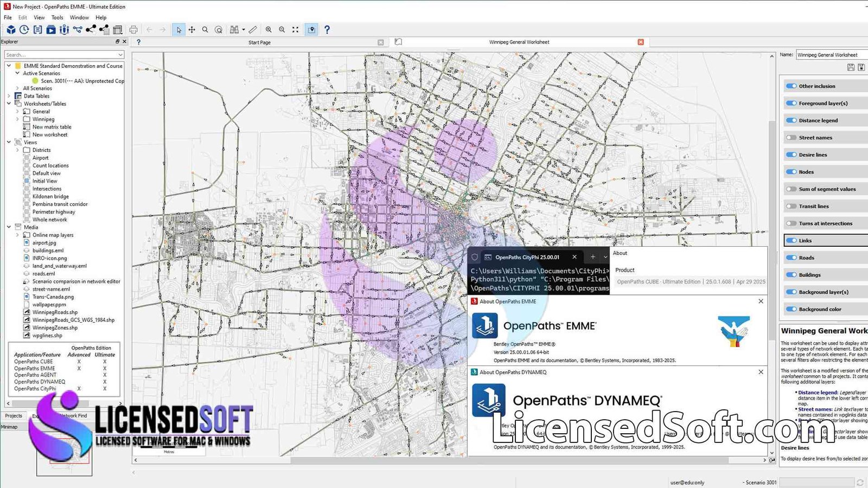This screenshot has height=488, width=868.
Task: Click the blue cube Modeller icon in toolbar
Action: pyautogui.click(x=11, y=30)
